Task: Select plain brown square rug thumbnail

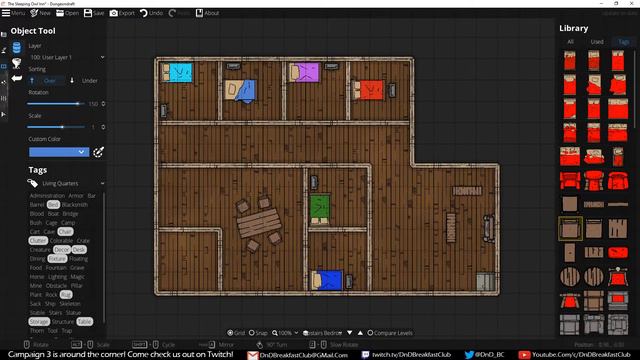Action: point(570,204)
